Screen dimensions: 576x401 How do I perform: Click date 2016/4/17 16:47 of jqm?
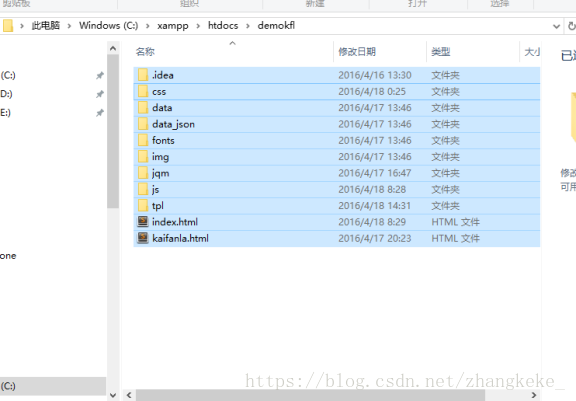[375, 173]
